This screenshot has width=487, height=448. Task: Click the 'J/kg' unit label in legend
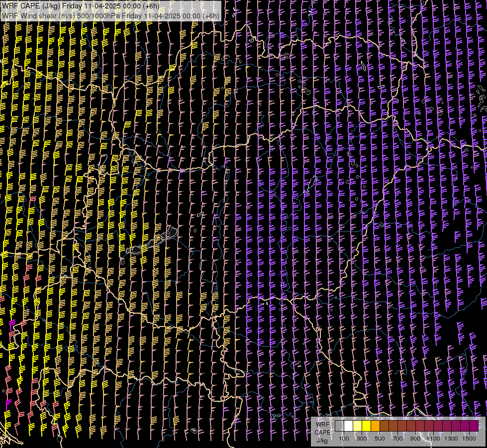click(x=322, y=441)
